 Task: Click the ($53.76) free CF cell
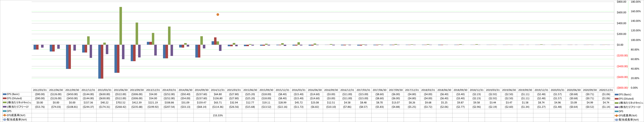coord(40,107)
